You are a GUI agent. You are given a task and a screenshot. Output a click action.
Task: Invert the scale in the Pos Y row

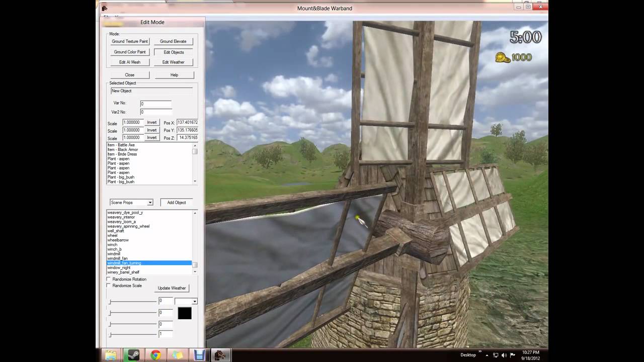tap(152, 130)
